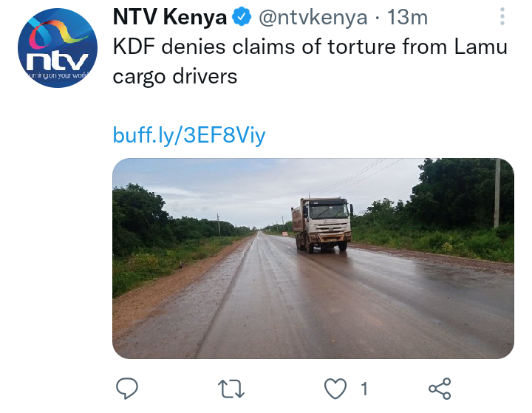Click the NTV Kenya display name
The image size is (532, 413).
pos(170,17)
